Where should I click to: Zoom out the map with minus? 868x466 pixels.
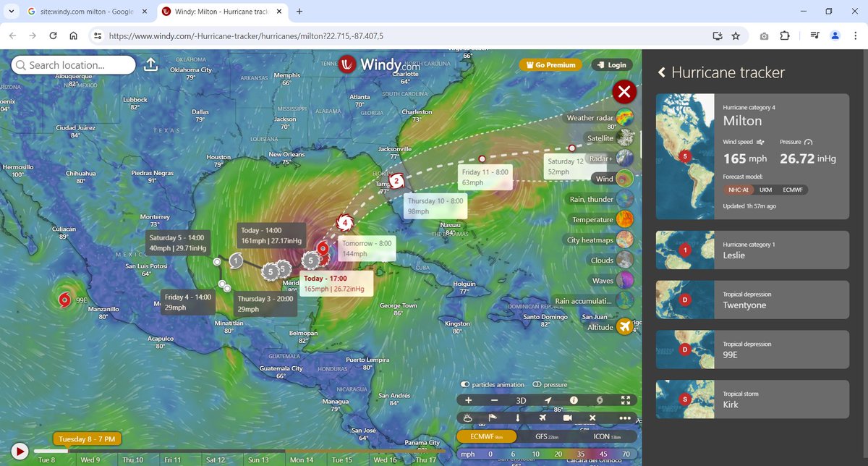click(x=494, y=399)
